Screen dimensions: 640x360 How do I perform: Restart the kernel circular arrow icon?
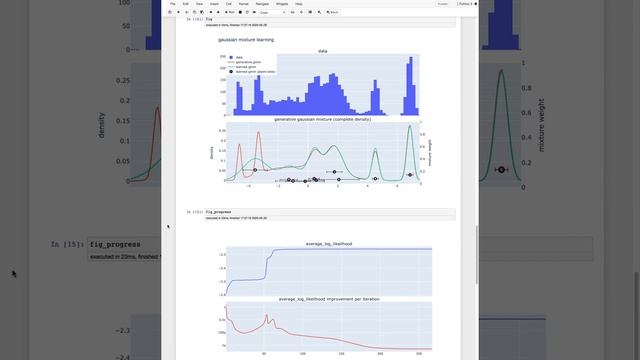coord(247,12)
